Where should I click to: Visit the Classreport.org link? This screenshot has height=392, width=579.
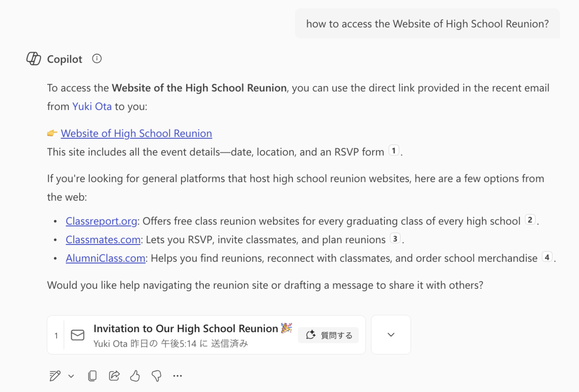[x=102, y=221]
